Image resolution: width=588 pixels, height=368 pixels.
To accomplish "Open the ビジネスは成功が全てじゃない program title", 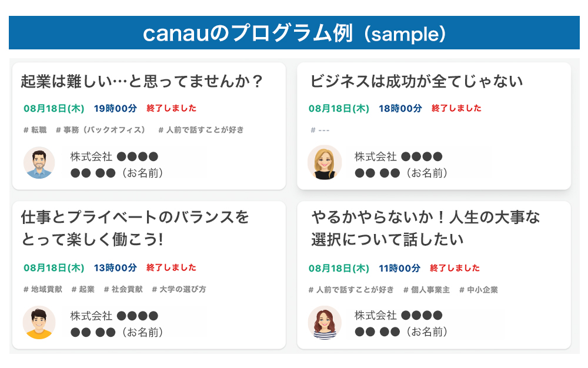I will pos(416,81).
